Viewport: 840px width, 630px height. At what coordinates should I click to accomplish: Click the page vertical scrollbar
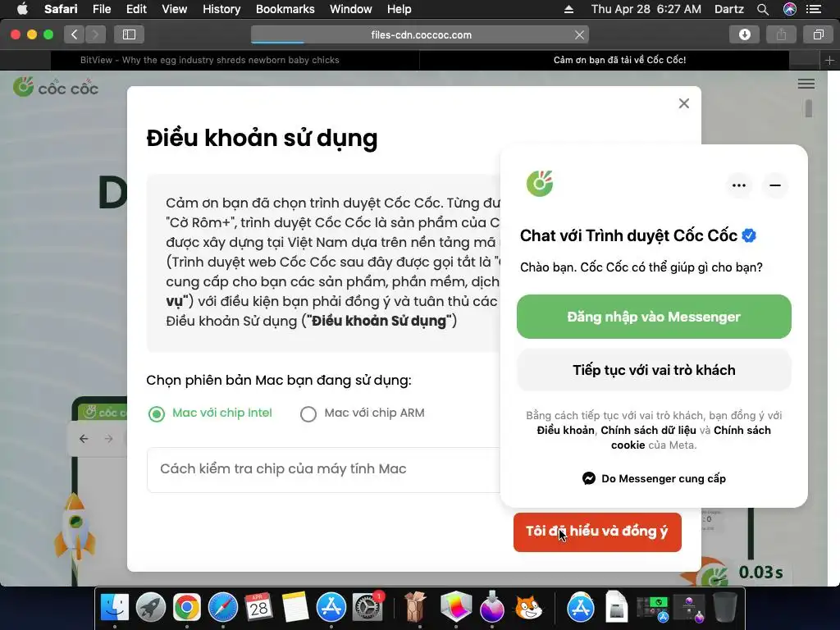coord(808,109)
